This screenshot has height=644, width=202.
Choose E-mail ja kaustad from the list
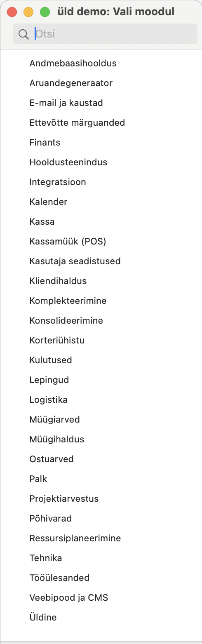[x=66, y=103]
